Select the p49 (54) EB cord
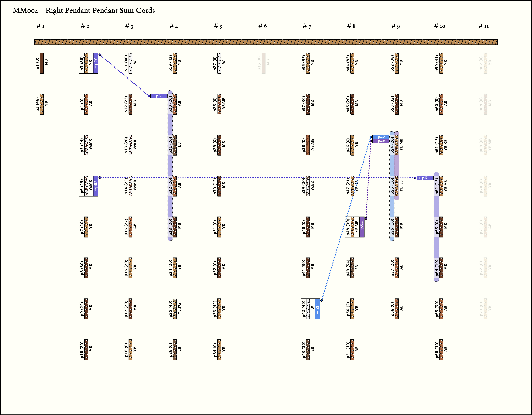Image resolution: width=532 pixels, height=415 pixels. point(352,268)
